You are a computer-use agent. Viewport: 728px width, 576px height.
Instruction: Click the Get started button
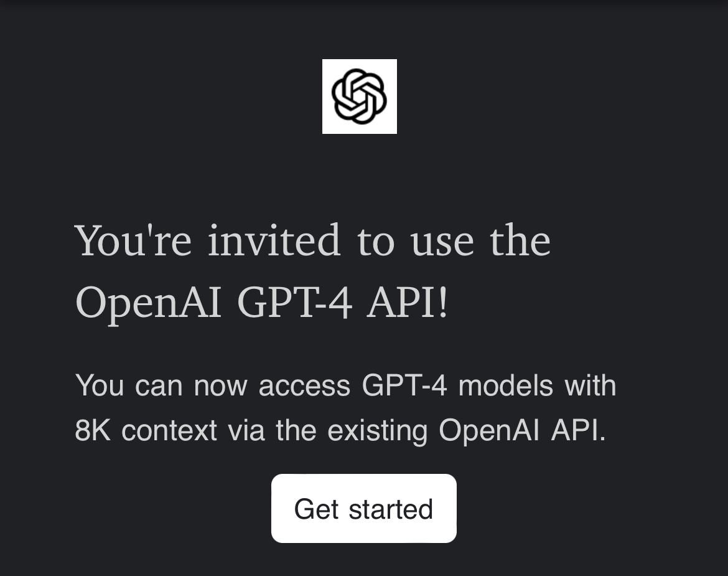[364, 508]
